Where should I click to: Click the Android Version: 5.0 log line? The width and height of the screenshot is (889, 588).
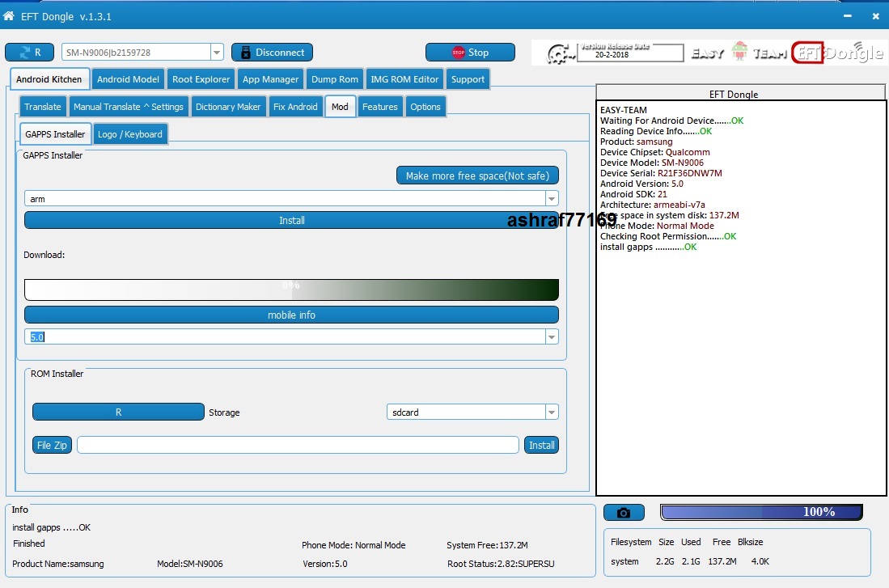tap(641, 184)
